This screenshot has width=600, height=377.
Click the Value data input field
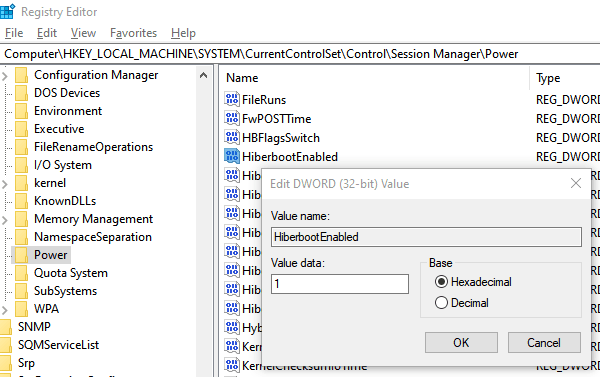click(x=340, y=284)
